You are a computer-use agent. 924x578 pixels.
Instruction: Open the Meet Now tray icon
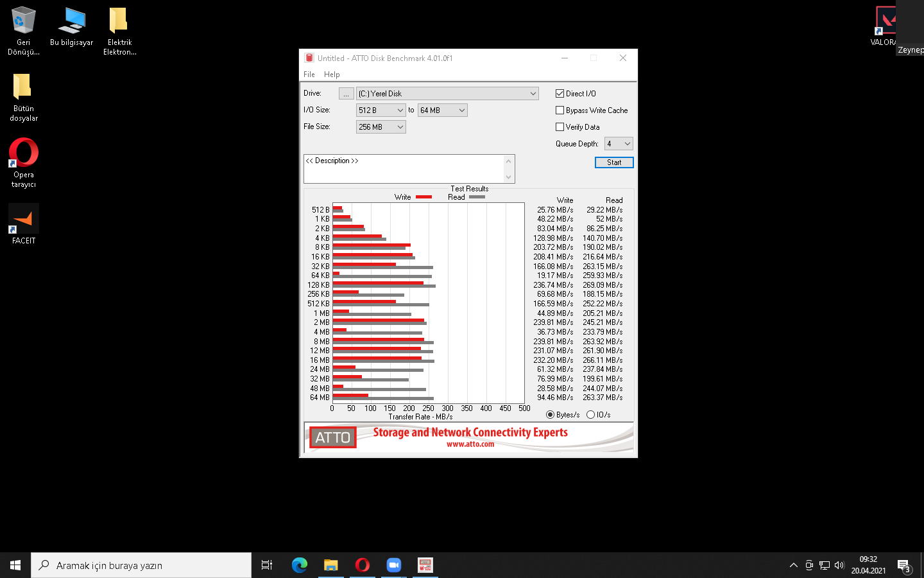pyautogui.click(x=809, y=565)
